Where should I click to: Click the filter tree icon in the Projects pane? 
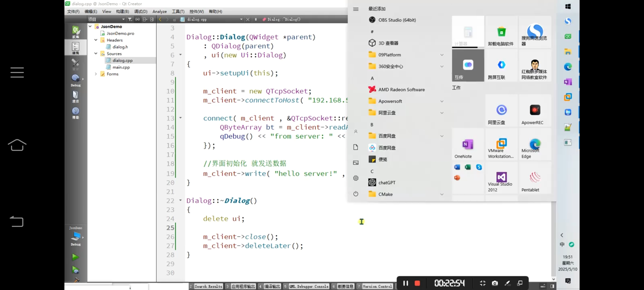click(x=130, y=19)
